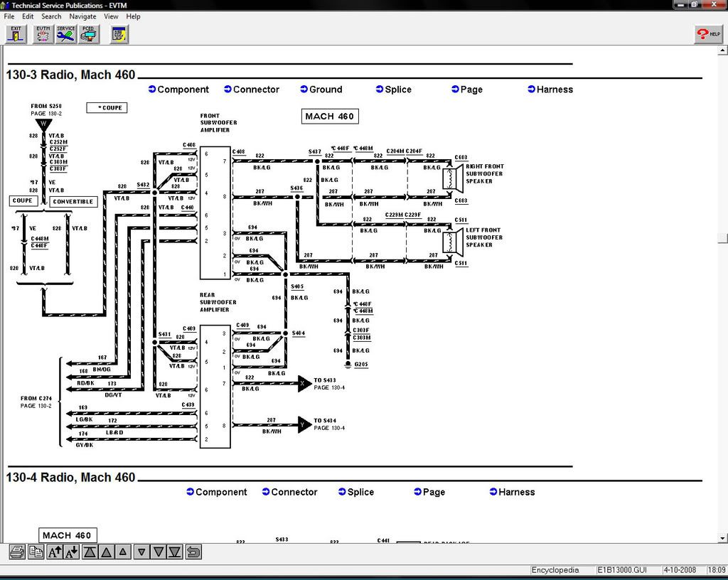728x580 pixels.
Task: Click the vertical scrollbar down arrow
Action: (723, 538)
